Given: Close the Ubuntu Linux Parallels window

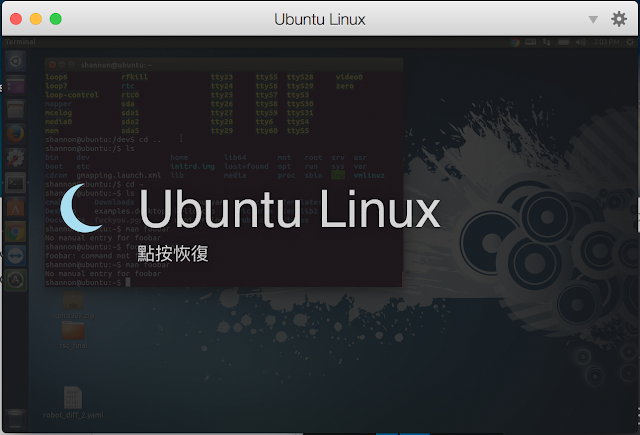Looking at the screenshot, I should pos(16,19).
